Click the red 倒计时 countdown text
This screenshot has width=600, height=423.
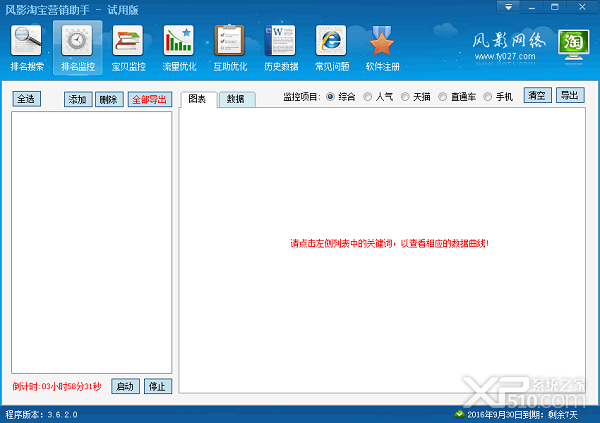[x=57, y=386]
